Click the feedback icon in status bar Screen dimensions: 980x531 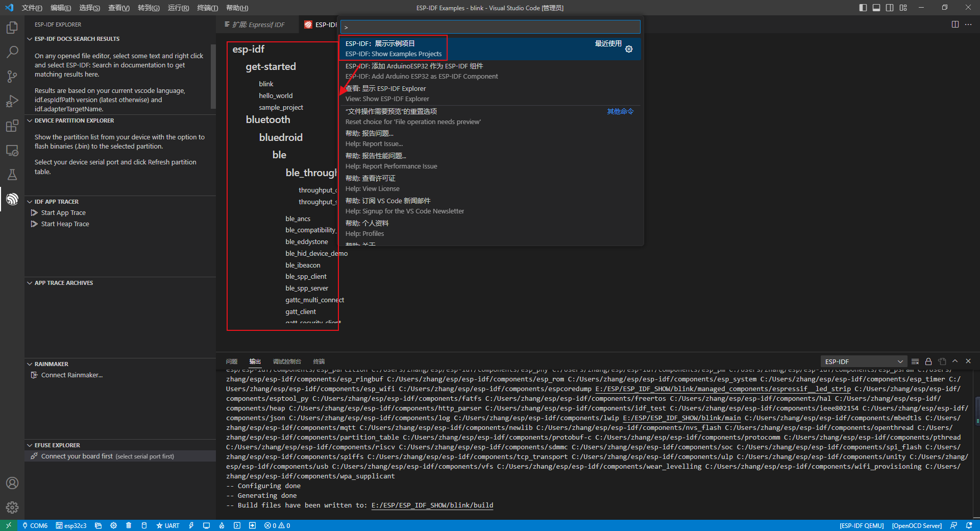(953, 525)
